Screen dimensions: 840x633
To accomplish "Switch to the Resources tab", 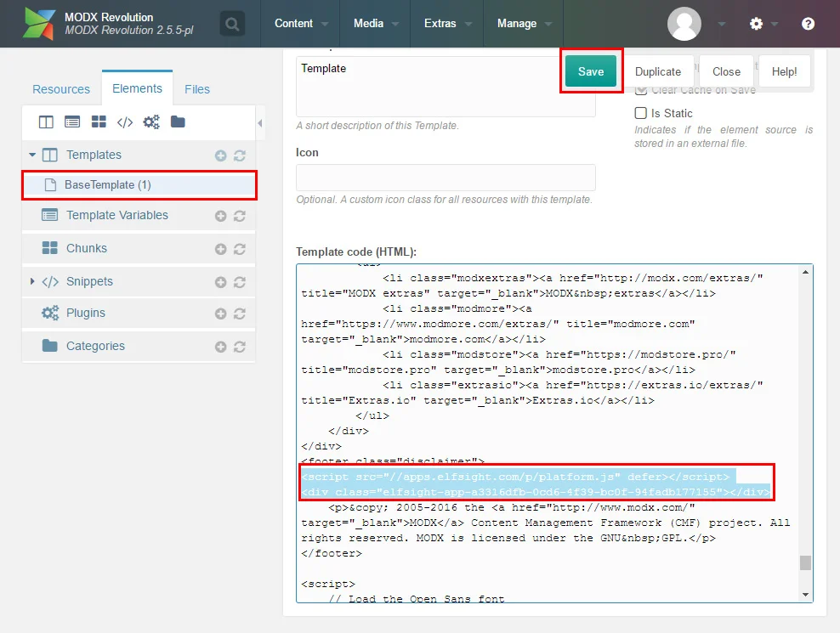I will [61, 89].
